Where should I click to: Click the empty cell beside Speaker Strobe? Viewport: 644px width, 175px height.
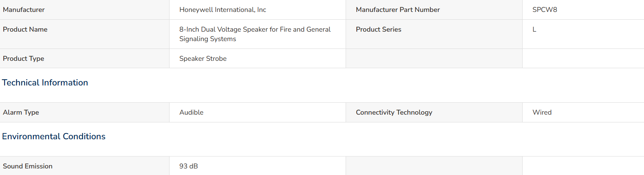pos(434,59)
